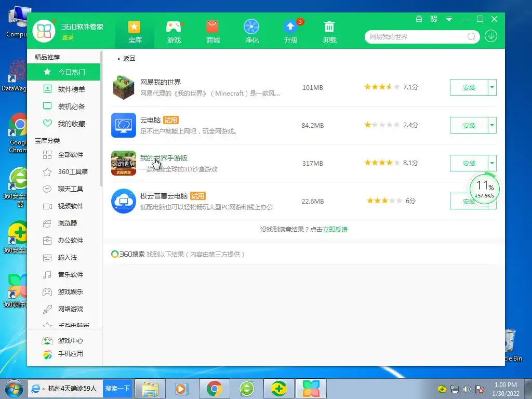Open the download manager arrow icon
532x399 pixels.
click(x=490, y=36)
